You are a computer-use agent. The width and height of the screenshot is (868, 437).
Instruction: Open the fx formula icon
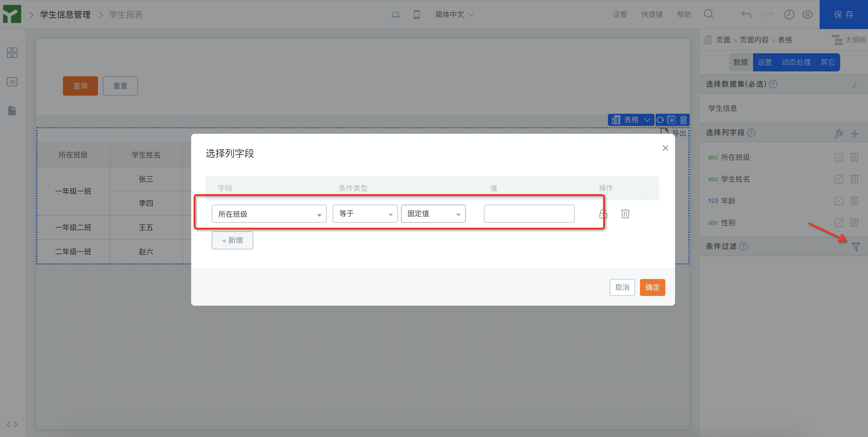(x=839, y=133)
